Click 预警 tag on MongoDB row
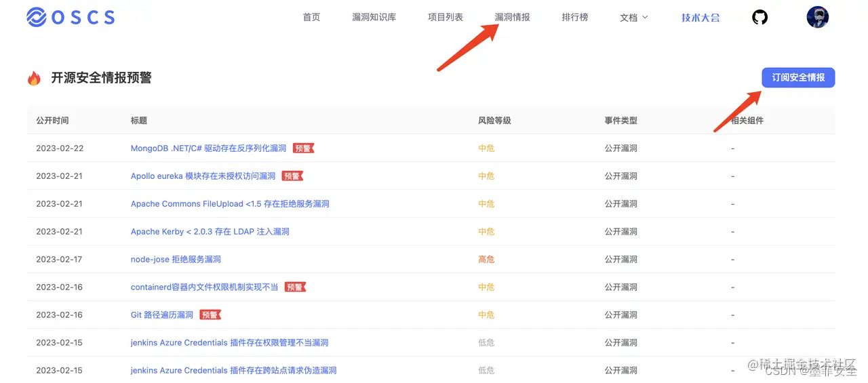The width and height of the screenshot is (868, 383). (x=303, y=148)
